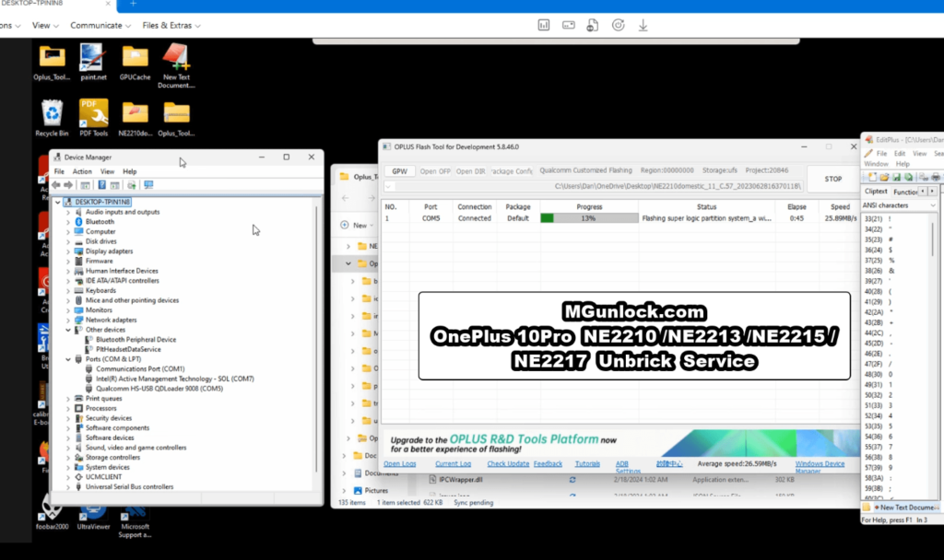This screenshot has width=944, height=560.
Task: Open the Communicate menu in top bar
Action: click(100, 25)
